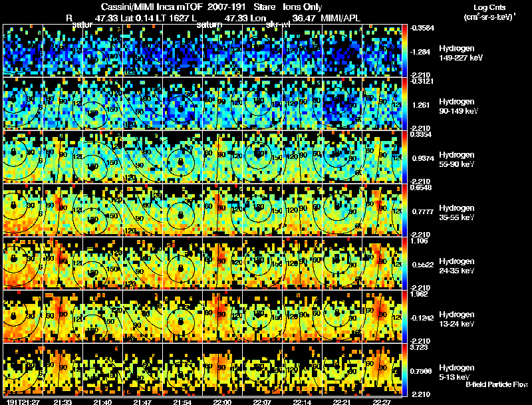Click the color bar beside the 55-90 keV row
This screenshot has height=405, width=532.
click(404, 157)
